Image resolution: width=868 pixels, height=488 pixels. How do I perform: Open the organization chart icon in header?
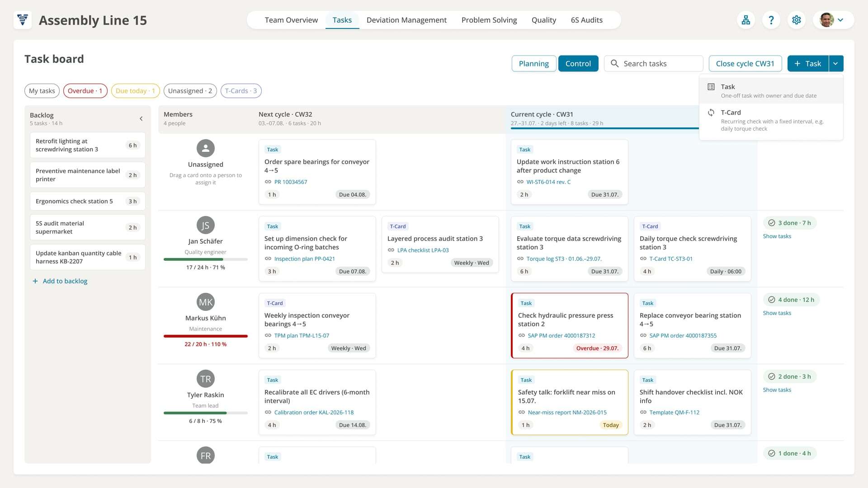coord(746,20)
